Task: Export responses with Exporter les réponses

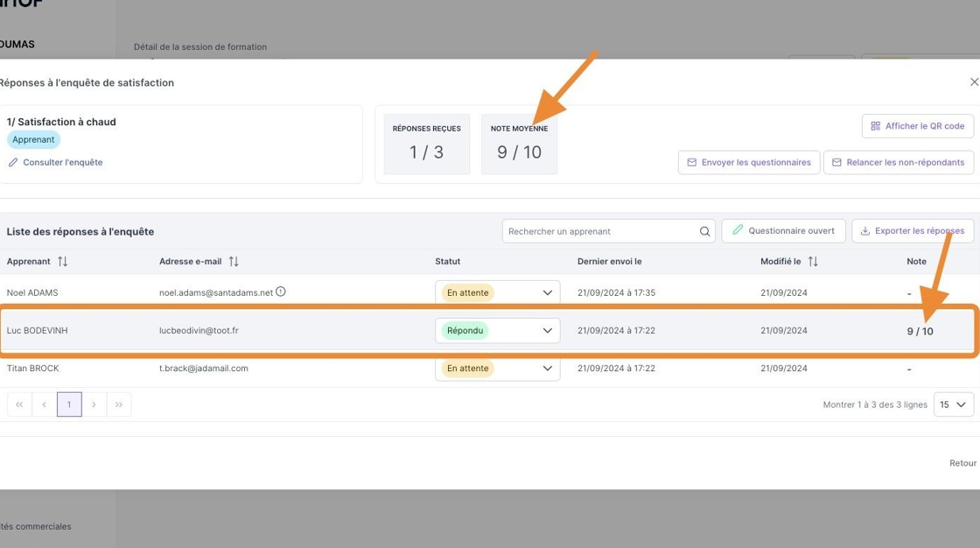Action: point(913,231)
